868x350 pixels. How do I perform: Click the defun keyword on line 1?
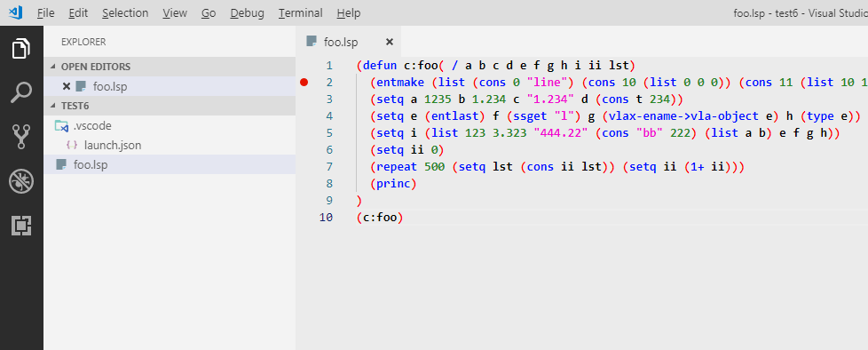point(380,66)
